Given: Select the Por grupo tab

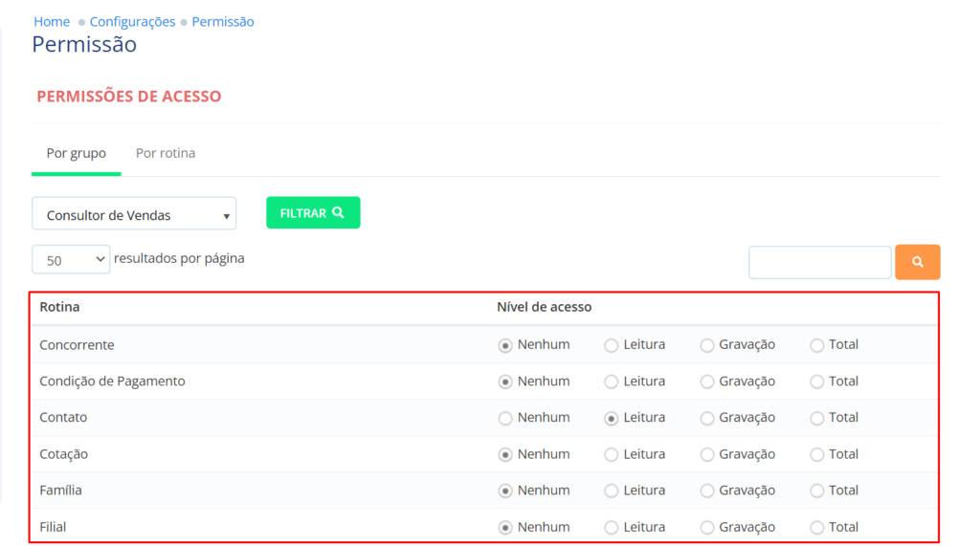Looking at the screenshot, I should tap(77, 153).
